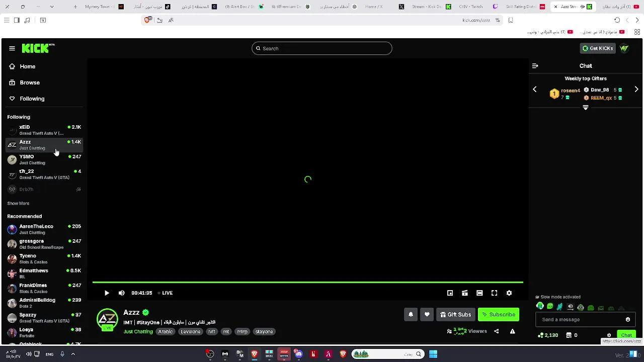
Task: Open grossgore recommended channel
Action: click(44, 244)
